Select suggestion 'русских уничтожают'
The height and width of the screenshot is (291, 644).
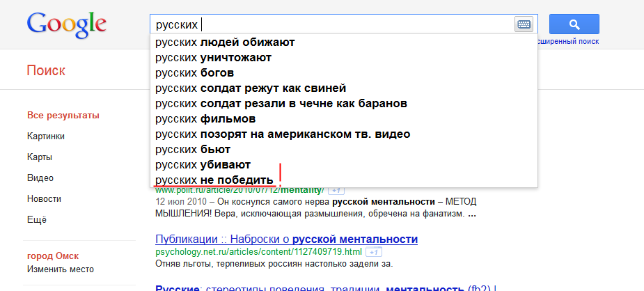coord(344,58)
